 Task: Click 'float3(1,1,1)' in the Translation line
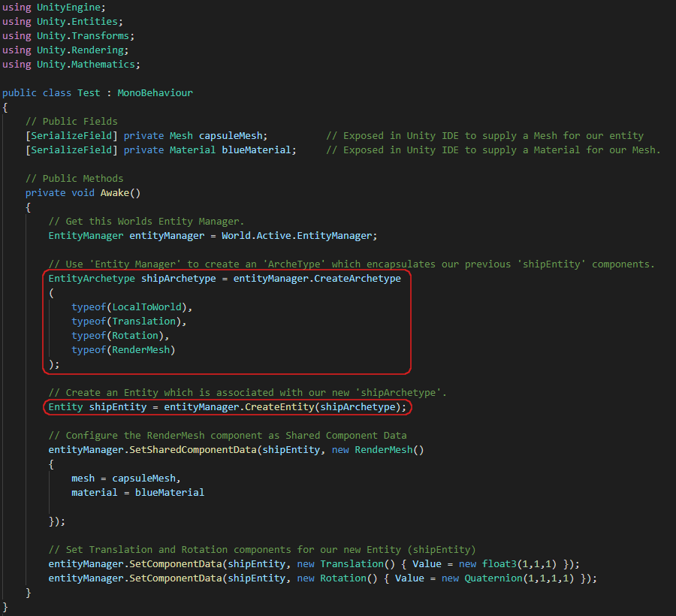click(519, 563)
